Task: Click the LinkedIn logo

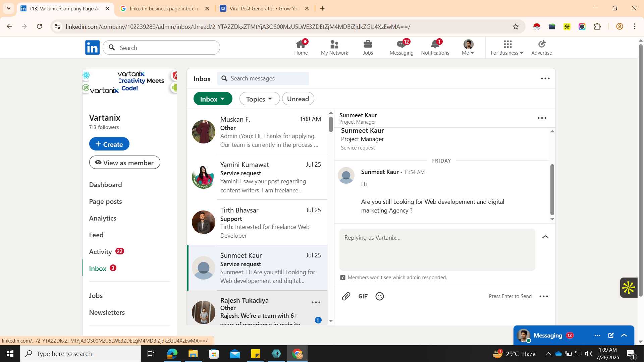Action: point(92,48)
